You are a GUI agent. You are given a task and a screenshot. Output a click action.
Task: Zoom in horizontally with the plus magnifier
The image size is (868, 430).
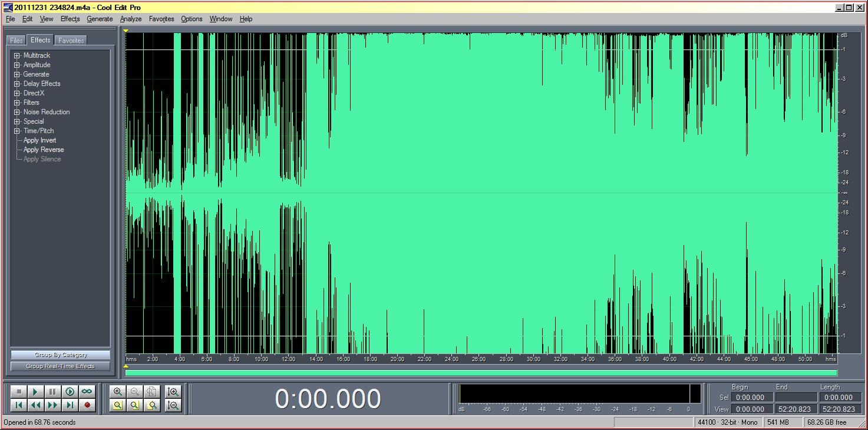click(x=118, y=392)
